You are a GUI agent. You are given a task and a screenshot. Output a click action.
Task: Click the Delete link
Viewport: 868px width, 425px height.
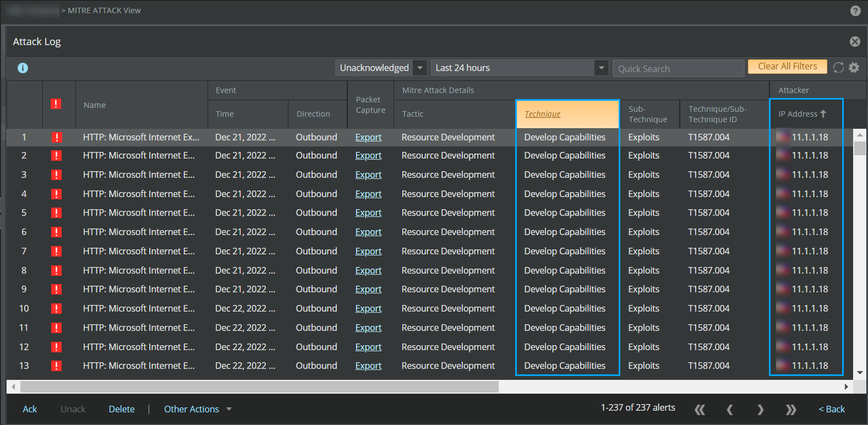tap(122, 409)
